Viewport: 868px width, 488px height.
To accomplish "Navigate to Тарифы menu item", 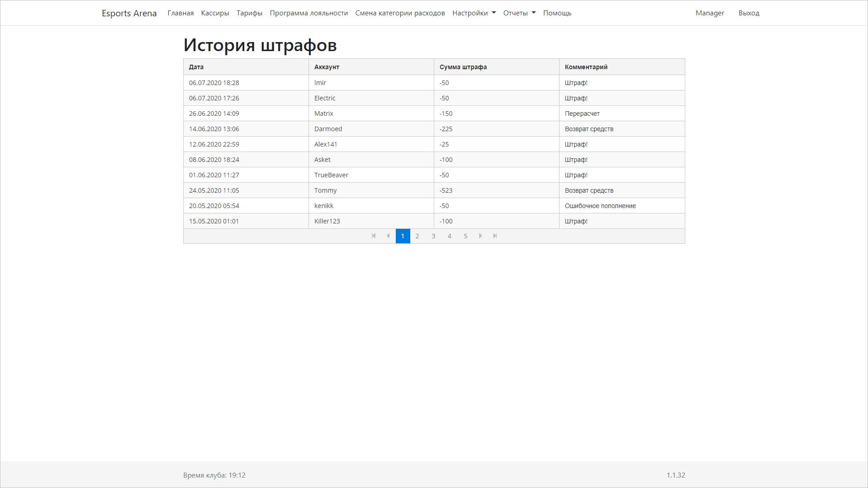I will tap(249, 13).
